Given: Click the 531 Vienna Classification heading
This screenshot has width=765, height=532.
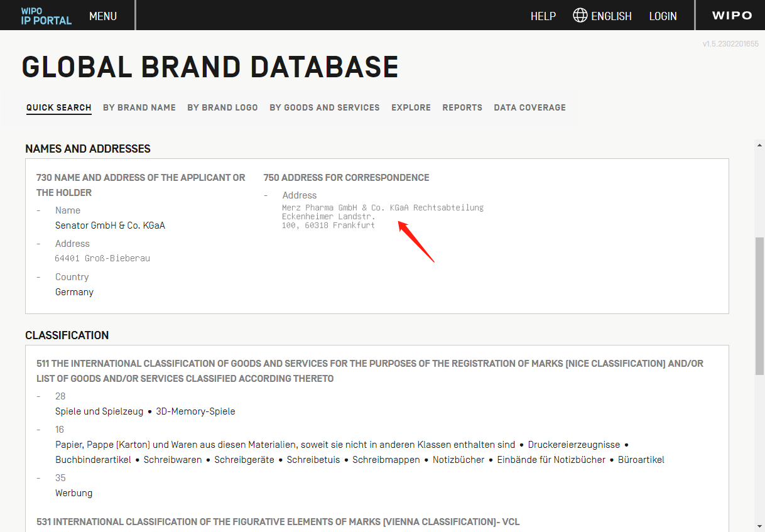Looking at the screenshot, I should (278, 522).
